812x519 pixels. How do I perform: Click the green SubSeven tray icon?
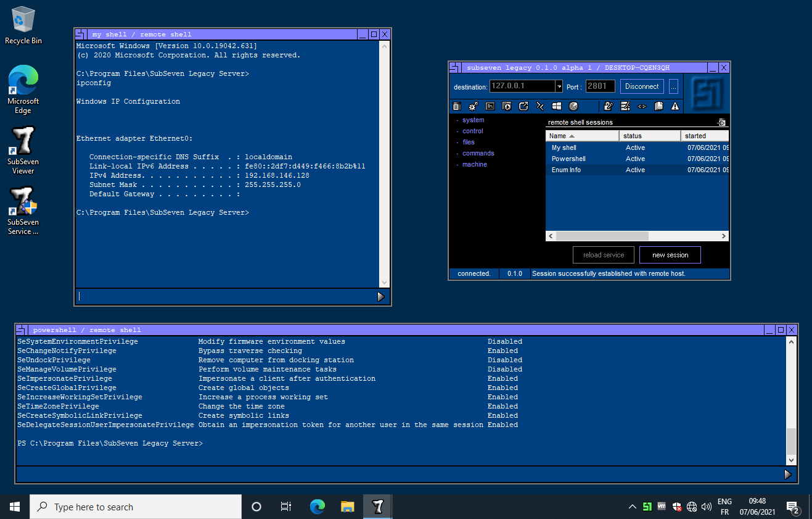pos(647,507)
